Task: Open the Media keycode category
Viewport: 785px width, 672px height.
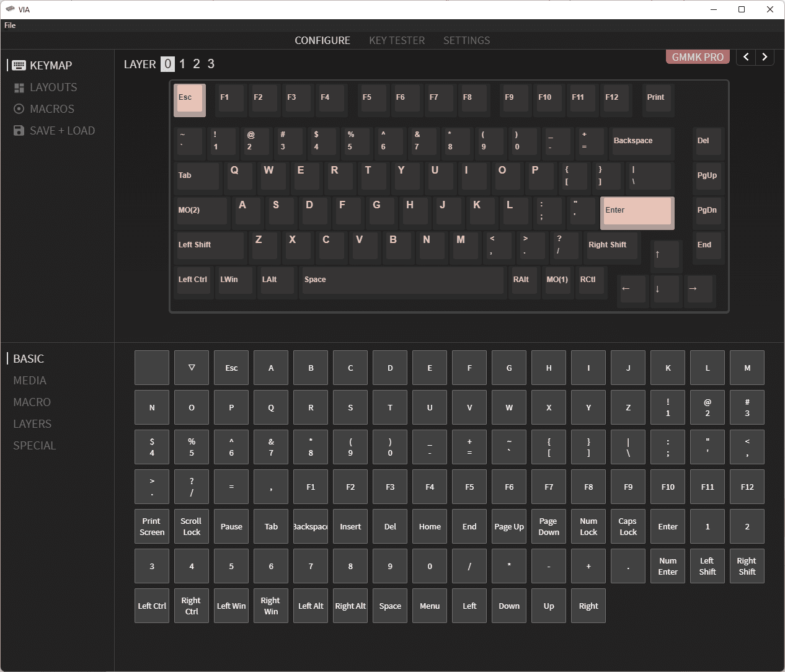Action: tap(30, 381)
